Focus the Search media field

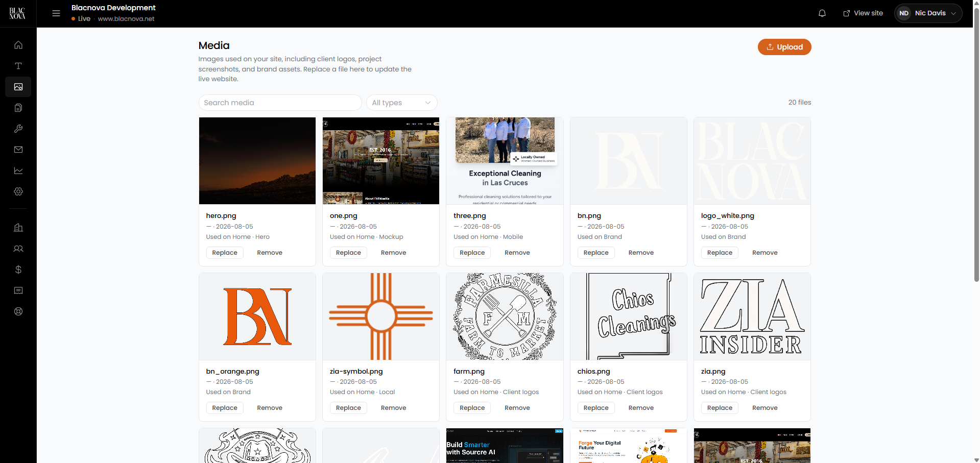click(280, 103)
